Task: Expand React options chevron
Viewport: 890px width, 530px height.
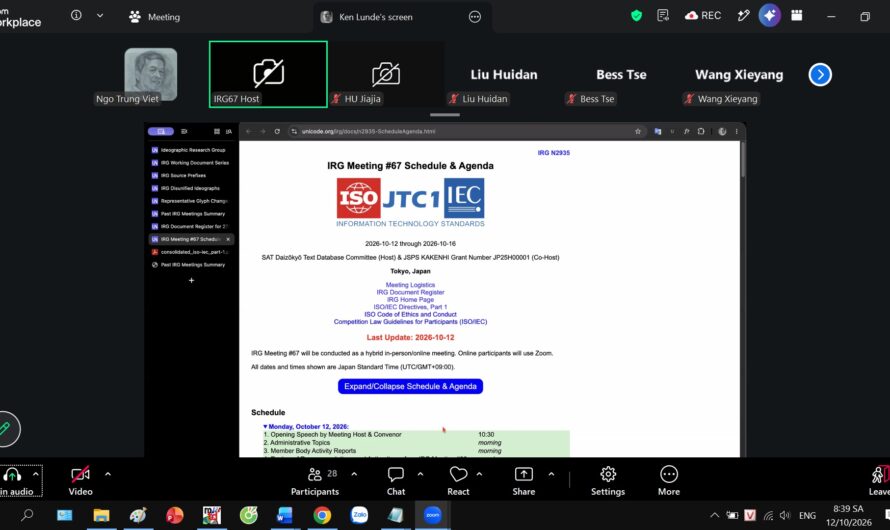Action: pos(479,474)
